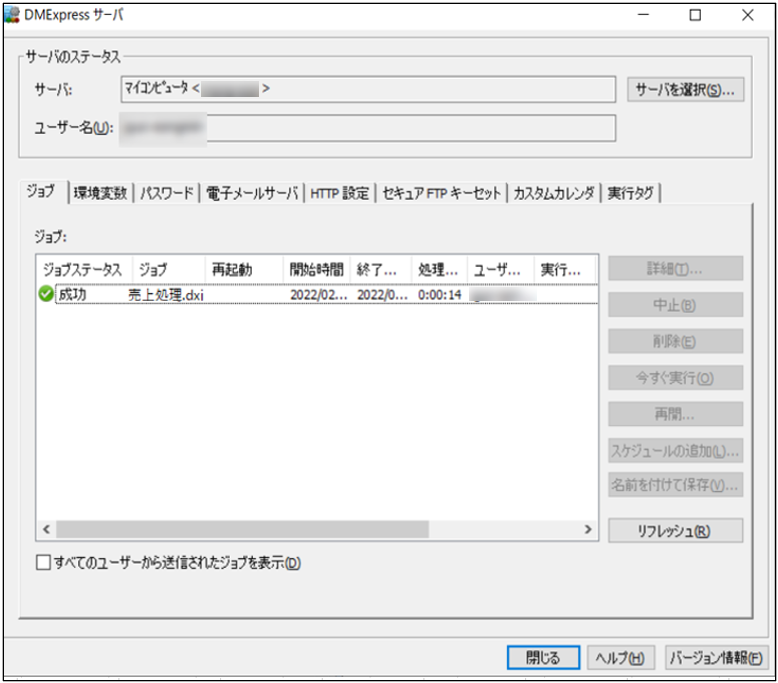778x683 pixels.
Task: Open the セキュア FTP キーセット tab
Action: [x=440, y=194]
